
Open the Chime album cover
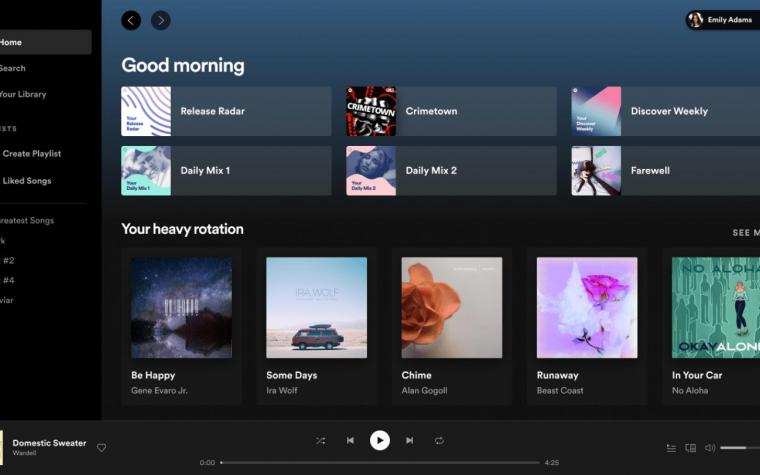pyautogui.click(x=452, y=308)
